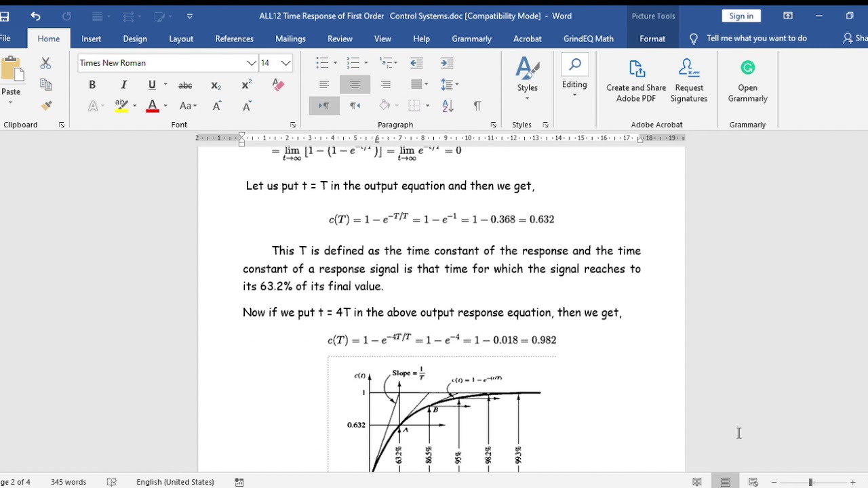Viewport: 868px width, 488px height.
Task: Open the font size dropdown
Action: click(285, 63)
